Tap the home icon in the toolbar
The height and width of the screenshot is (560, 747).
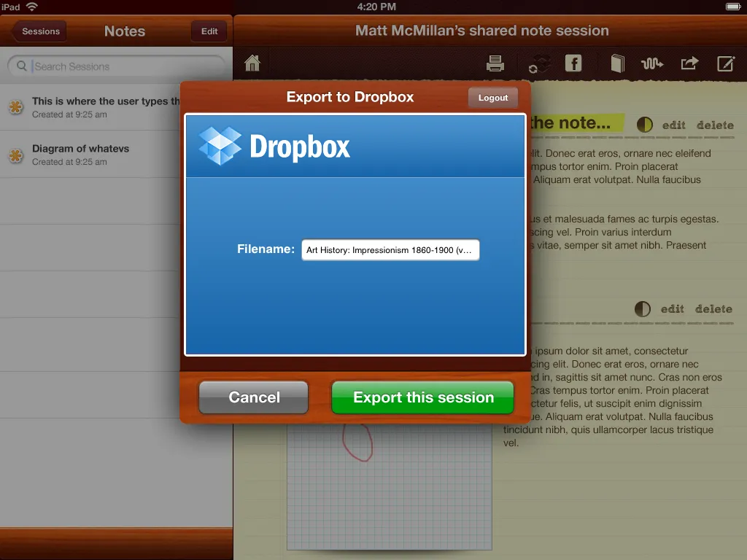(x=252, y=63)
